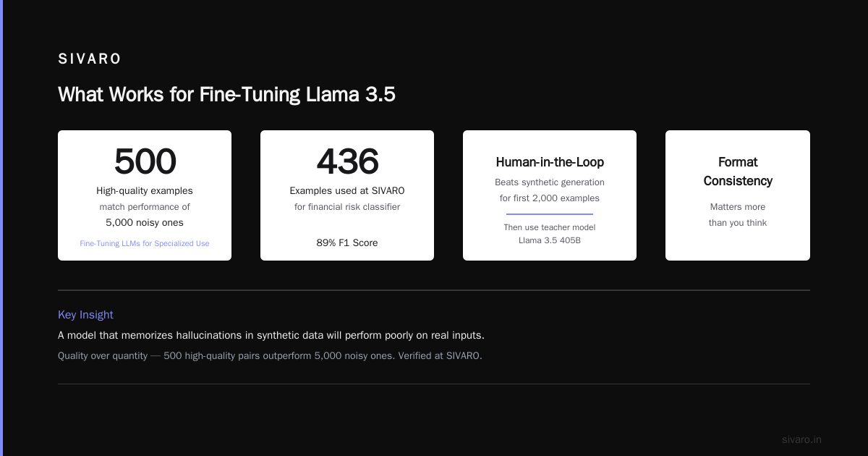Click the sivaro.in footer text
The height and width of the screenshot is (456, 868).
[x=801, y=439]
